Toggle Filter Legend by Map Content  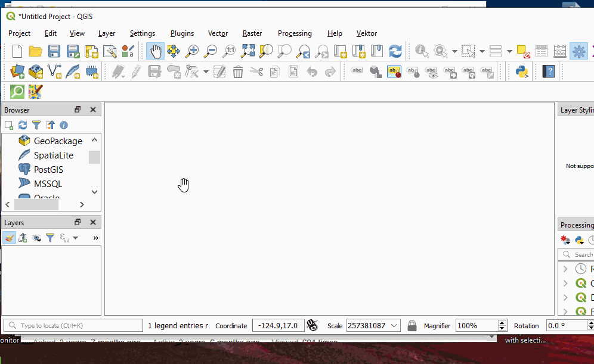[x=50, y=238]
